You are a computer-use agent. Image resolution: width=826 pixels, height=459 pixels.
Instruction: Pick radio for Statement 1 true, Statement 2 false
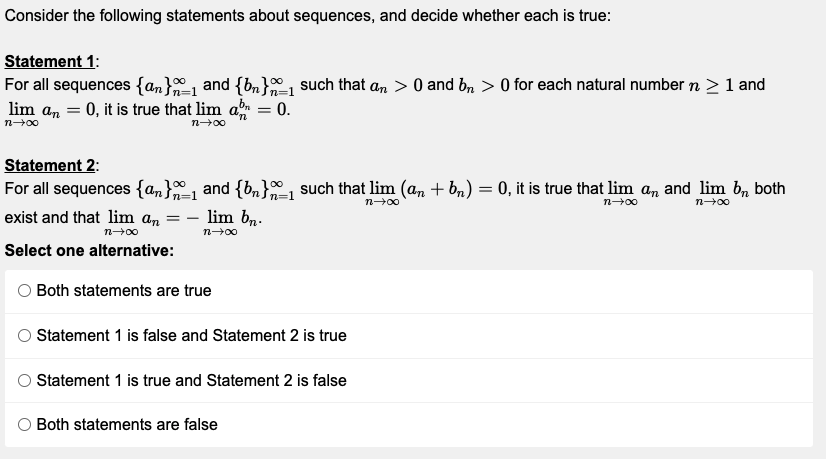point(24,380)
